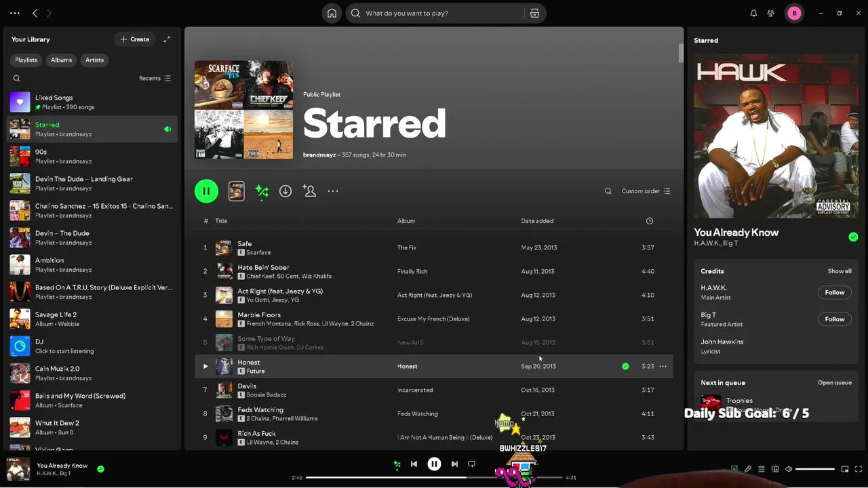Viewport: 868px width, 488px height.
Task: Toggle shuffle in the bottom player bar
Action: (x=397, y=464)
